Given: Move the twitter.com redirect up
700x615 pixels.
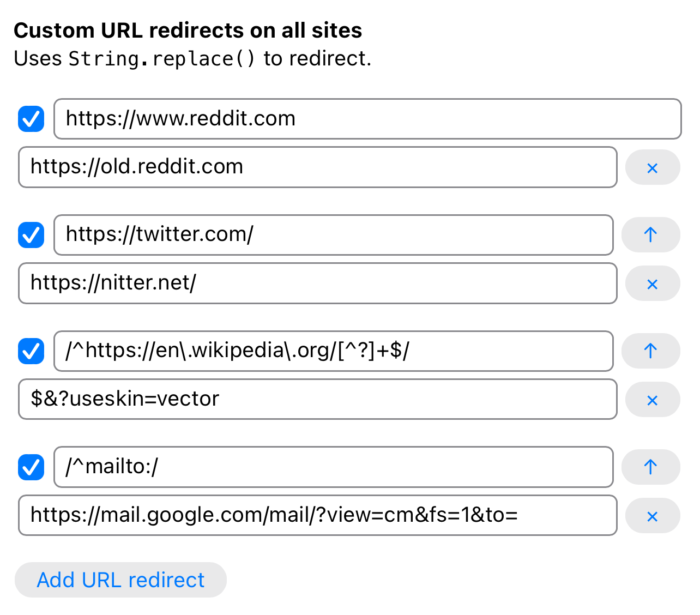Looking at the screenshot, I should pyautogui.click(x=650, y=235).
